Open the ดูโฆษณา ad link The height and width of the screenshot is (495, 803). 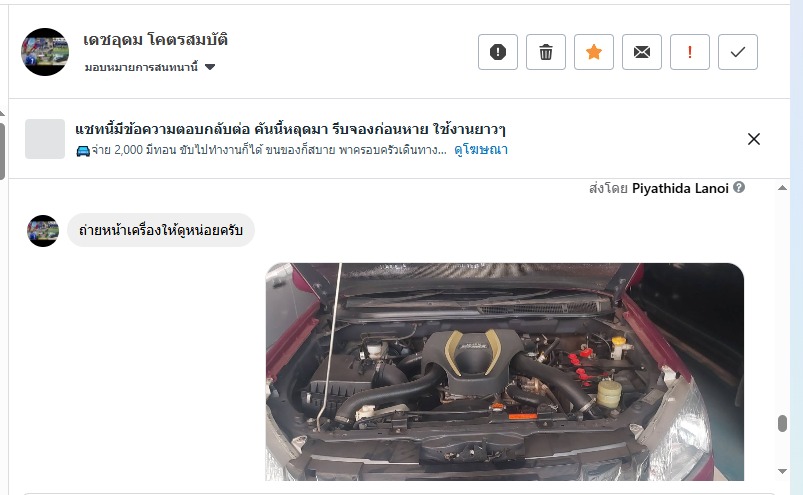coord(481,149)
